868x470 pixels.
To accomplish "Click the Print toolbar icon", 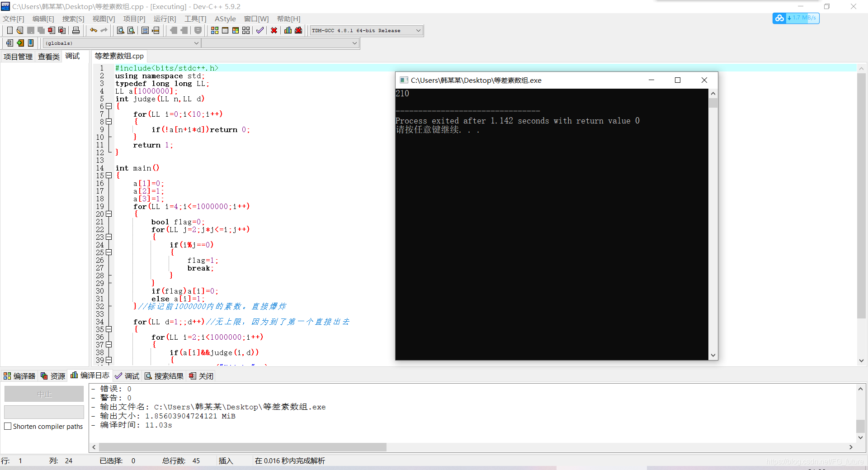I will (x=76, y=30).
